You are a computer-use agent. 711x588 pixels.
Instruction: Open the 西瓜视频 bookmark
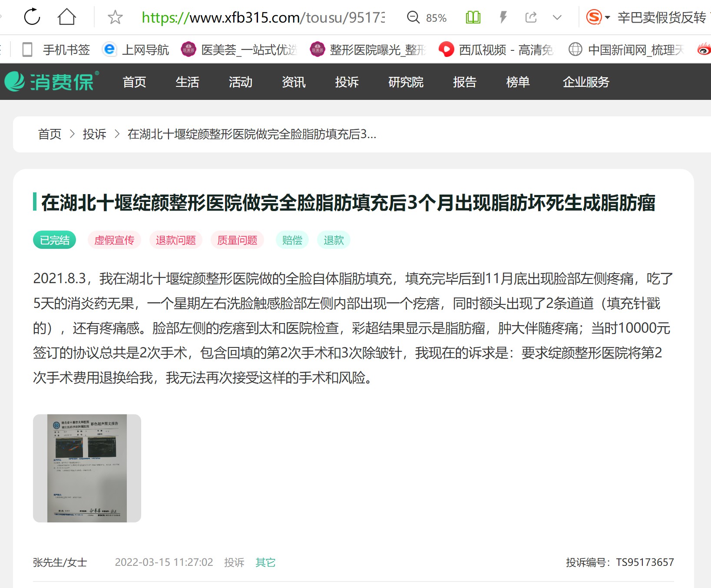[496, 50]
